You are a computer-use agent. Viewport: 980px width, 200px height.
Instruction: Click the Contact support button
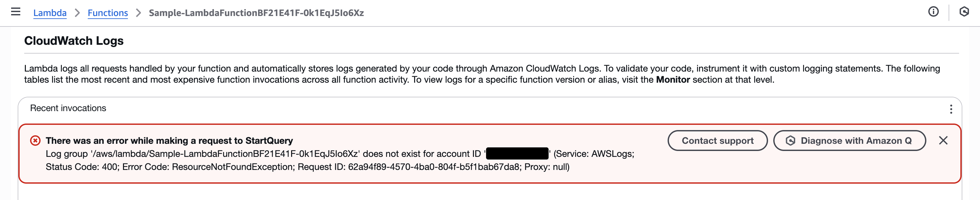pyautogui.click(x=717, y=141)
